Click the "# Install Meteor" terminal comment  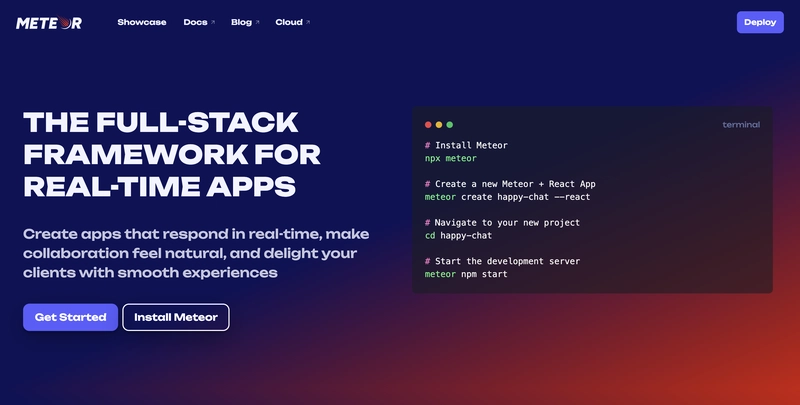coord(466,145)
